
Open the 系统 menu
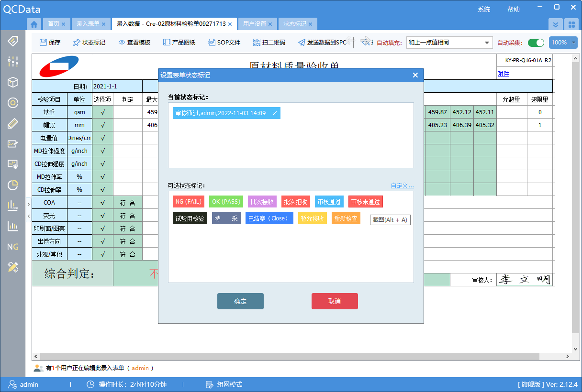[x=484, y=9]
